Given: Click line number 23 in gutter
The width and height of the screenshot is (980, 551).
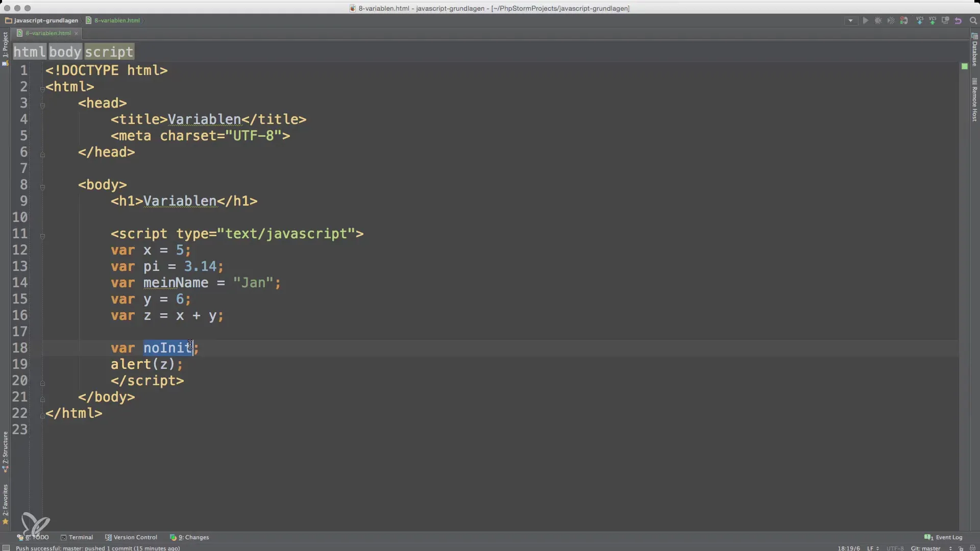Looking at the screenshot, I should coord(20,430).
